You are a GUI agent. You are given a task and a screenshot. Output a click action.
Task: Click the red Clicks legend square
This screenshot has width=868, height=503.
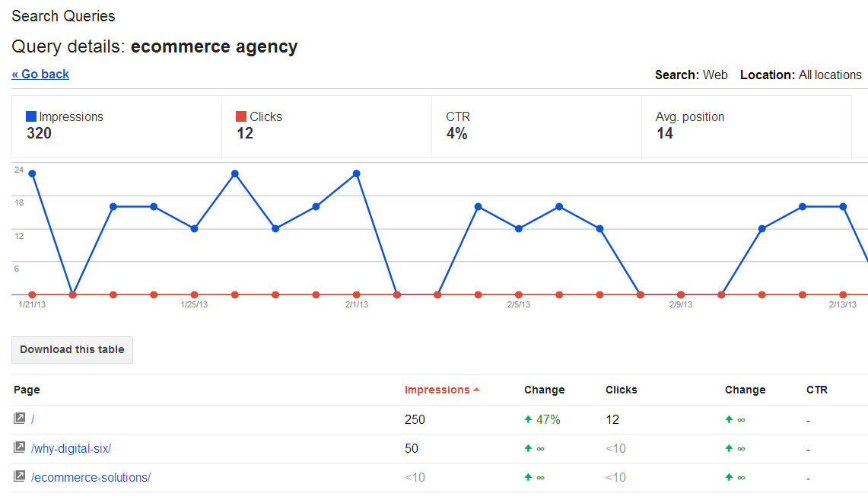[x=240, y=116]
